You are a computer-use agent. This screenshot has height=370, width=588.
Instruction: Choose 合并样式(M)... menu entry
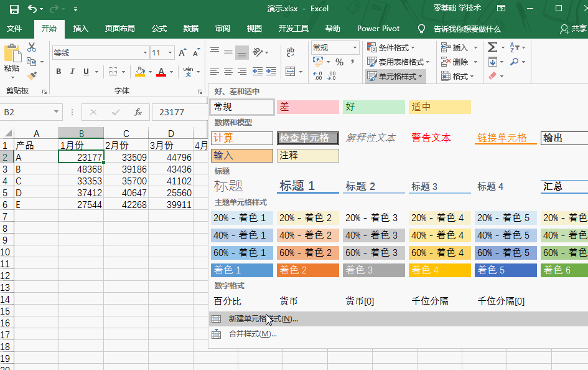pos(398,334)
